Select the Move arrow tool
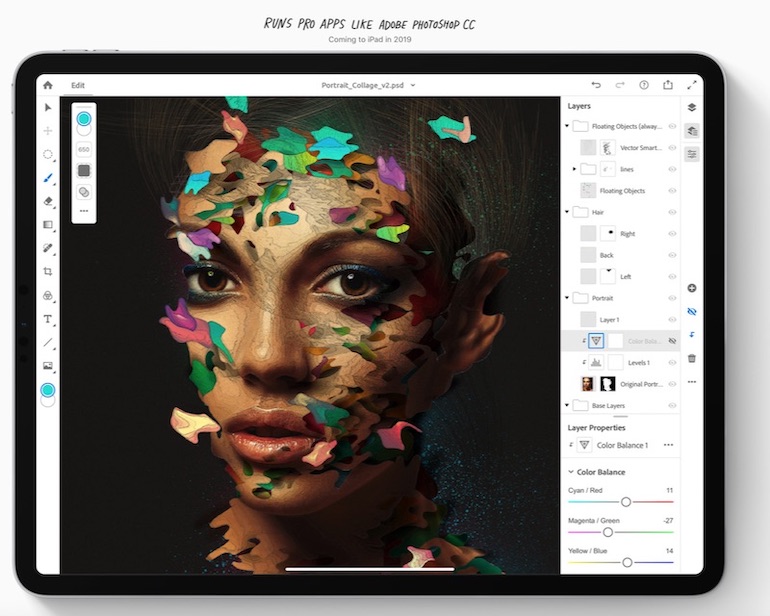The height and width of the screenshot is (616, 770). point(48,108)
